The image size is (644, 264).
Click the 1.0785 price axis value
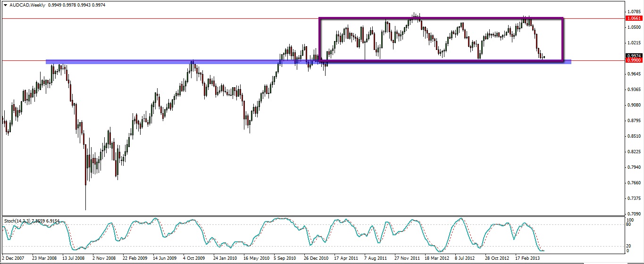[x=634, y=11]
